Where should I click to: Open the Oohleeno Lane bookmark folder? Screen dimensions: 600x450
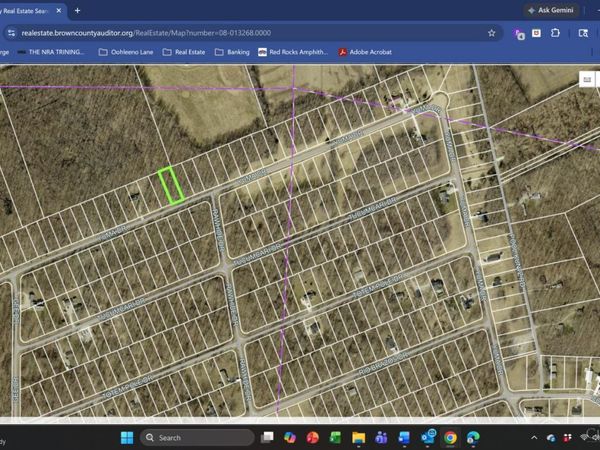126,52
